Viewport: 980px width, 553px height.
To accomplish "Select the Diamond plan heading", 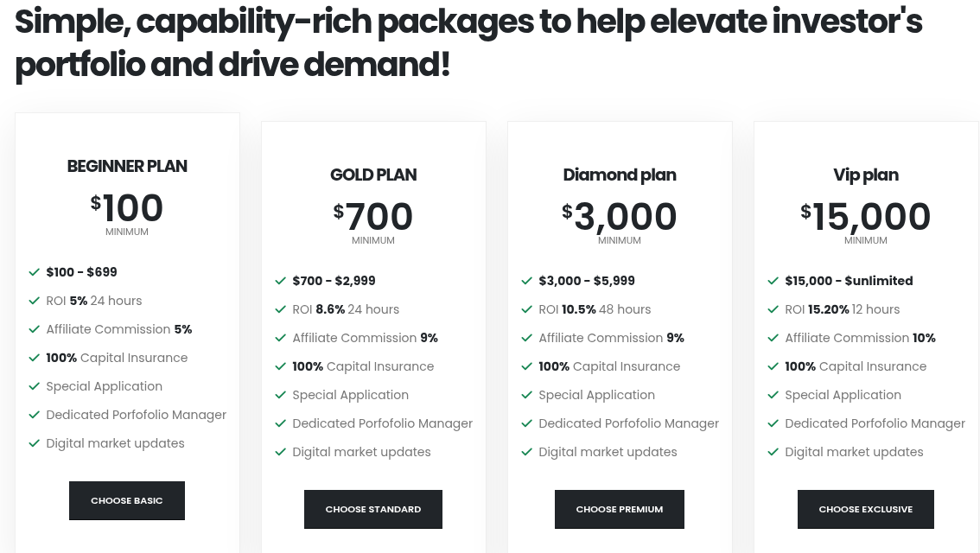I will pyautogui.click(x=620, y=175).
